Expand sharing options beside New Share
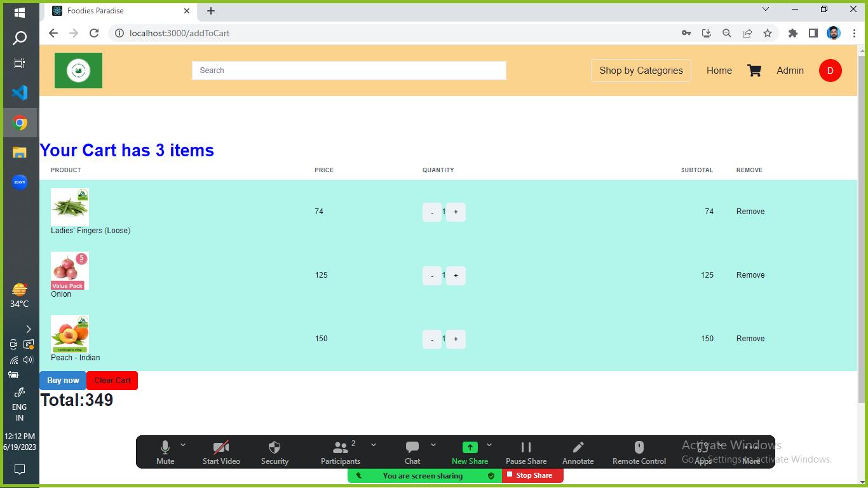The image size is (868, 488). pyautogui.click(x=489, y=444)
